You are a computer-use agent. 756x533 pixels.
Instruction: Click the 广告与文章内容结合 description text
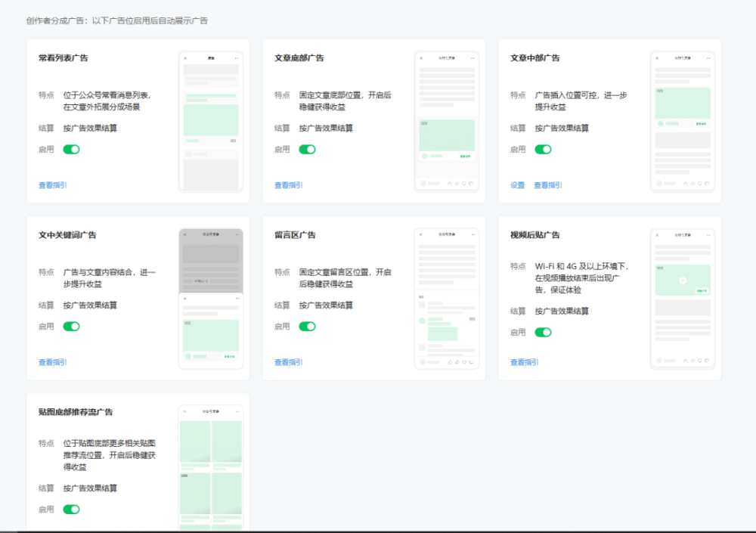(x=110, y=277)
